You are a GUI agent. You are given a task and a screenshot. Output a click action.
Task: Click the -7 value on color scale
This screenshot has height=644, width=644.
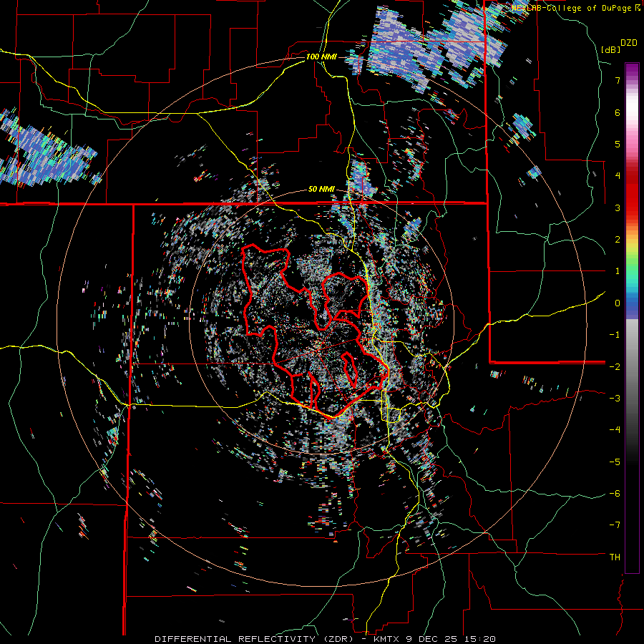click(615, 525)
